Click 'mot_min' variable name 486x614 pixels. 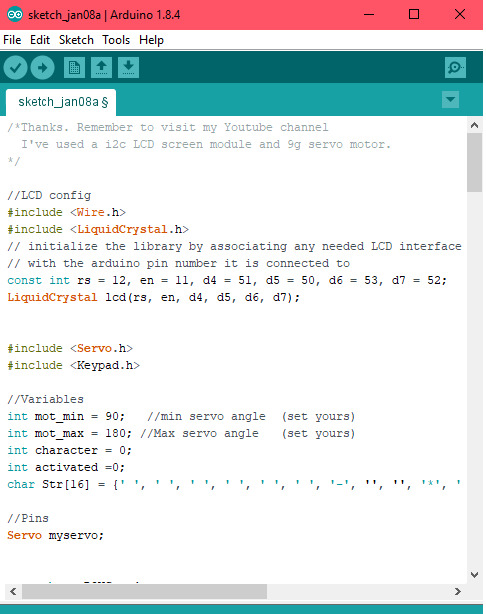click(59, 417)
